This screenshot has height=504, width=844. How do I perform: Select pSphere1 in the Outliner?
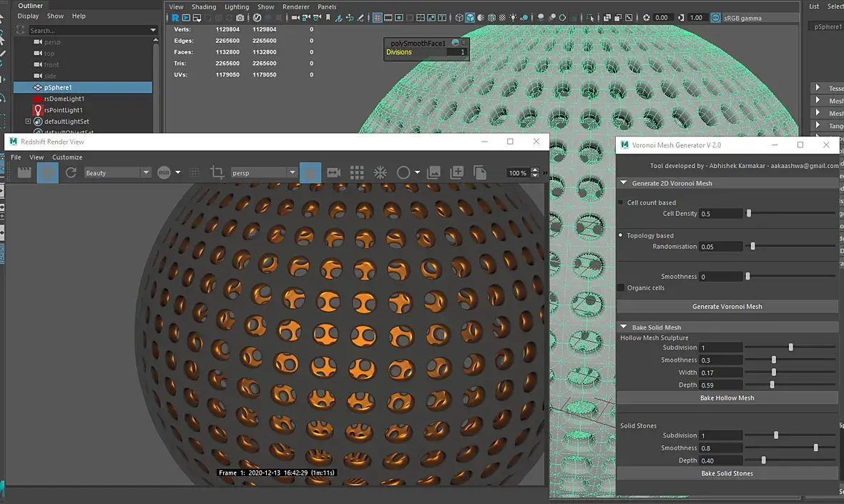[x=58, y=87]
